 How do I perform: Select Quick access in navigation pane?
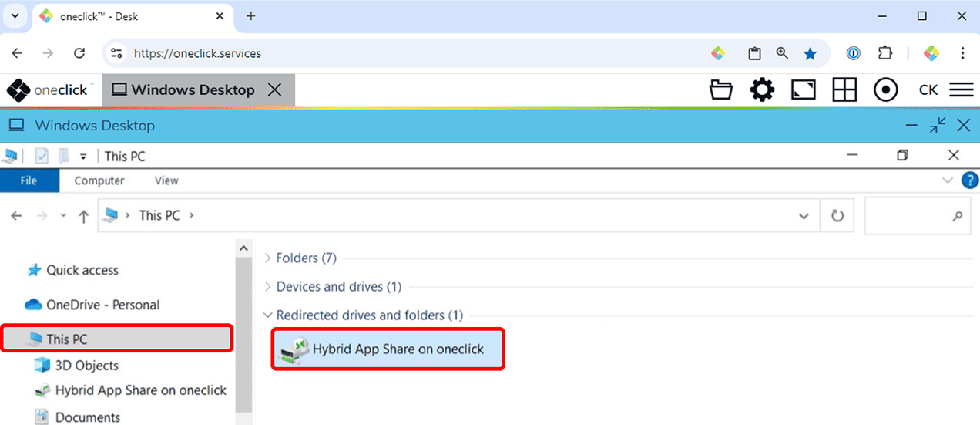pyautogui.click(x=82, y=270)
